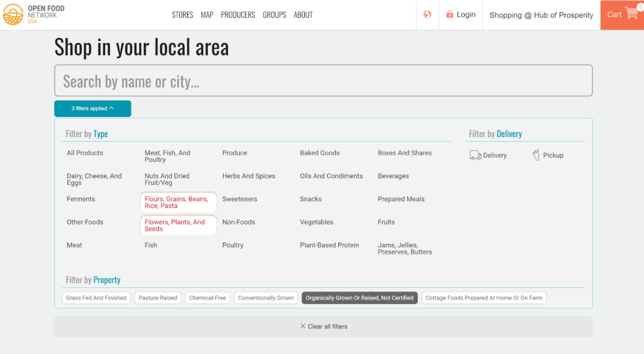Image resolution: width=644 pixels, height=354 pixels.
Task: Deselect Organically Grown Or Raised, Not Certified
Action: tap(360, 298)
